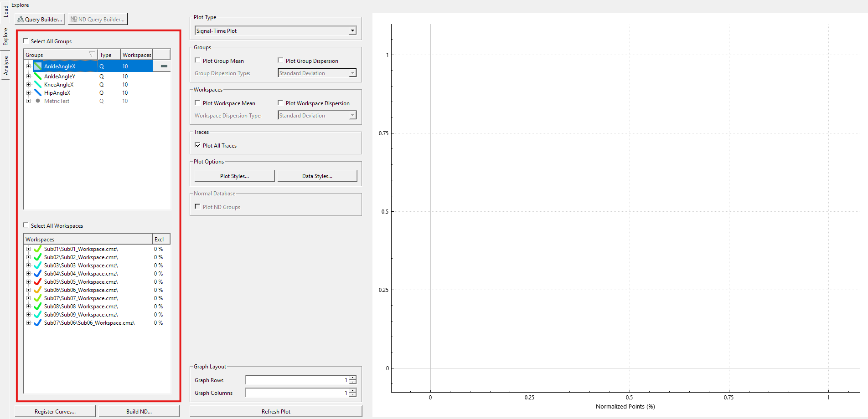
Task: Click the Sub01 workspace green checkmark icon
Action: (38, 249)
